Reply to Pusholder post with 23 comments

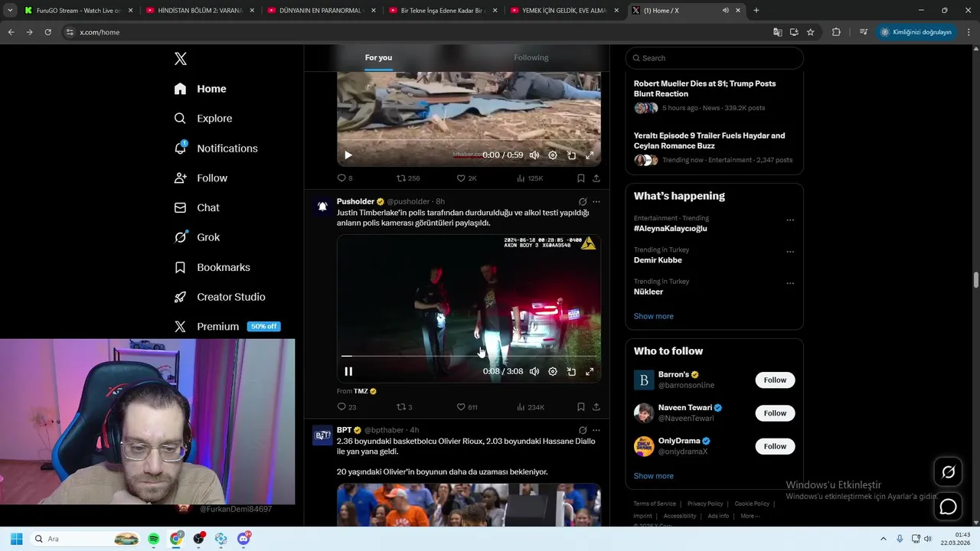click(x=346, y=407)
